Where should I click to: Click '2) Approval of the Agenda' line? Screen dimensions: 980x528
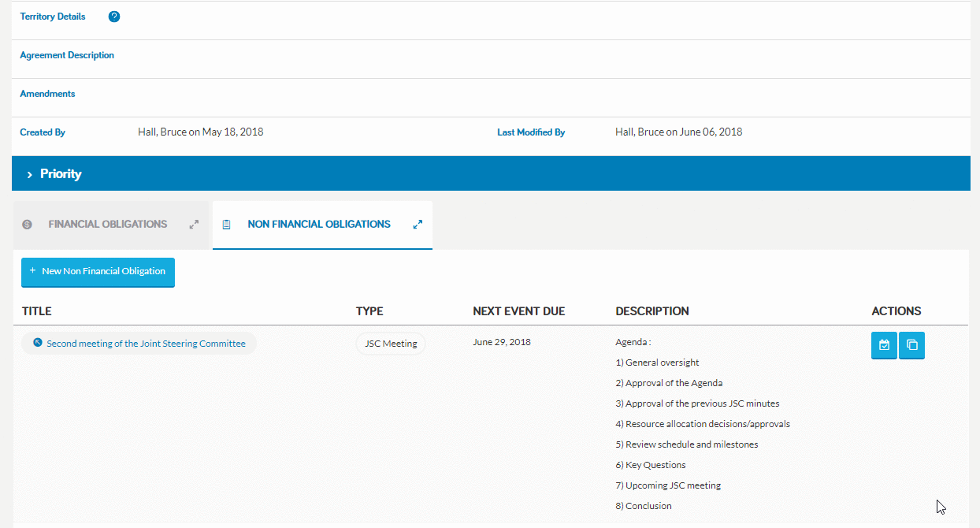[669, 383]
